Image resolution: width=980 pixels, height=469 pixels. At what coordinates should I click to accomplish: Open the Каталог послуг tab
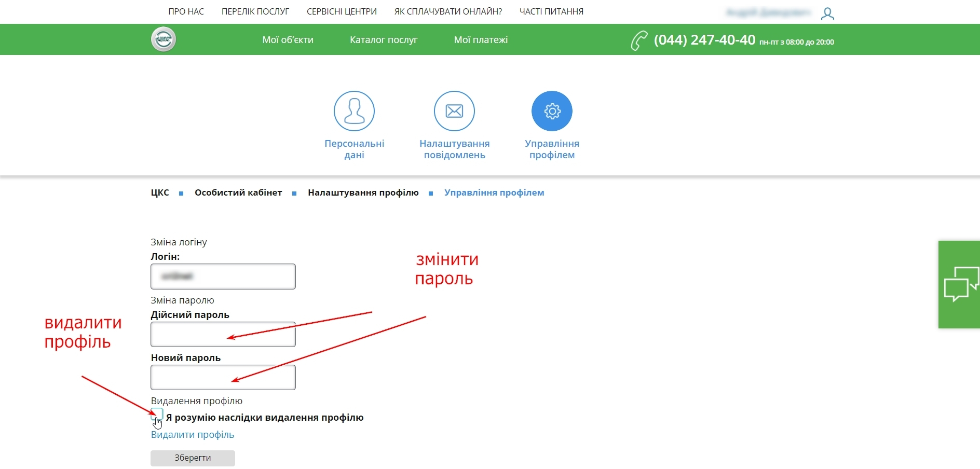click(x=384, y=40)
